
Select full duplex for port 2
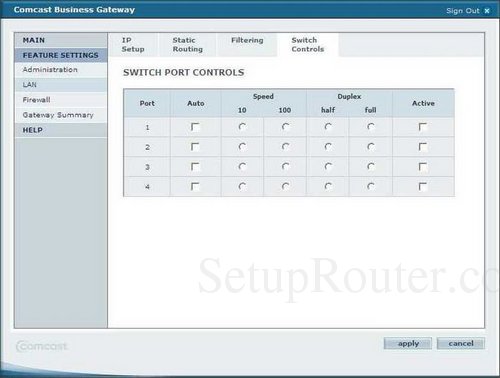(x=371, y=147)
